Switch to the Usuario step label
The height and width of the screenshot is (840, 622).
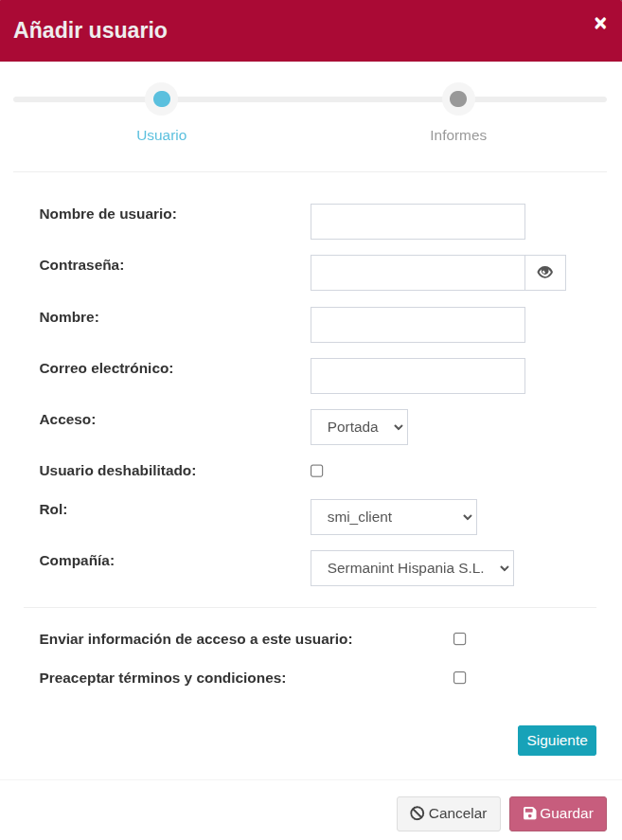(162, 135)
